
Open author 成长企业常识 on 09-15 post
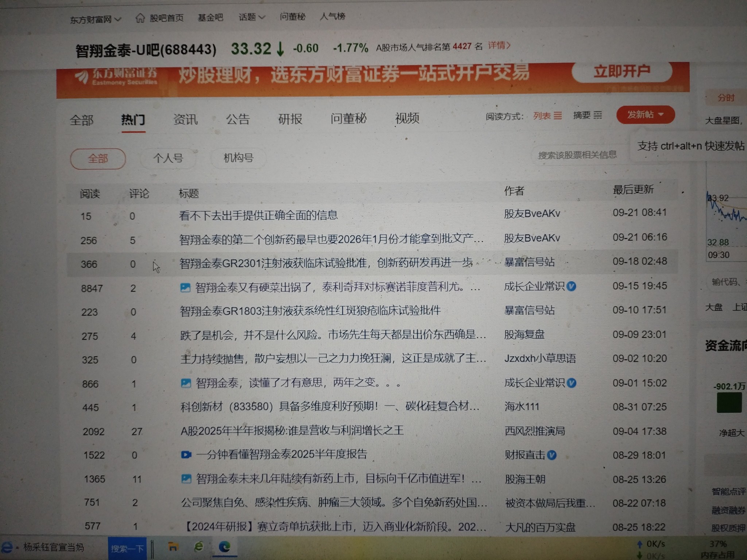pos(534,287)
